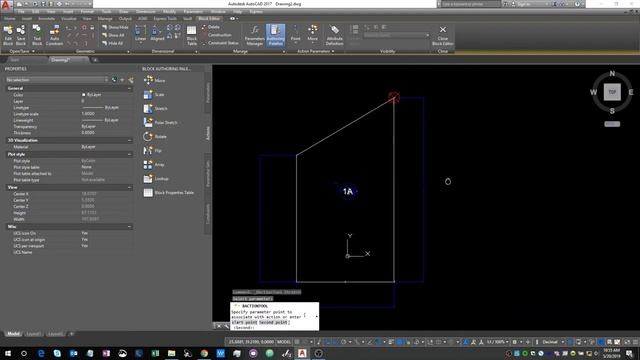The height and width of the screenshot is (360, 640).
Task: Click the Point parameter tool
Action: click(x=296, y=33)
